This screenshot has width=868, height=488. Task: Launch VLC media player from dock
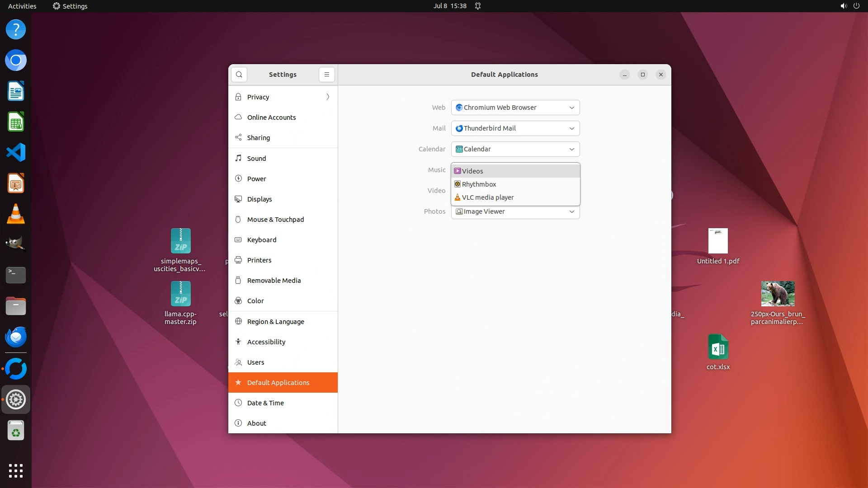tap(16, 214)
